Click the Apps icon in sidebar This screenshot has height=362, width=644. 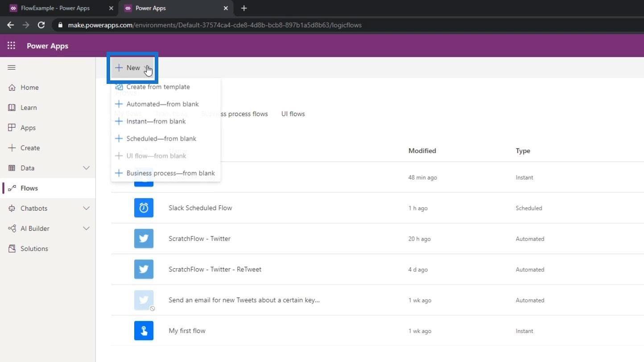(12, 128)
